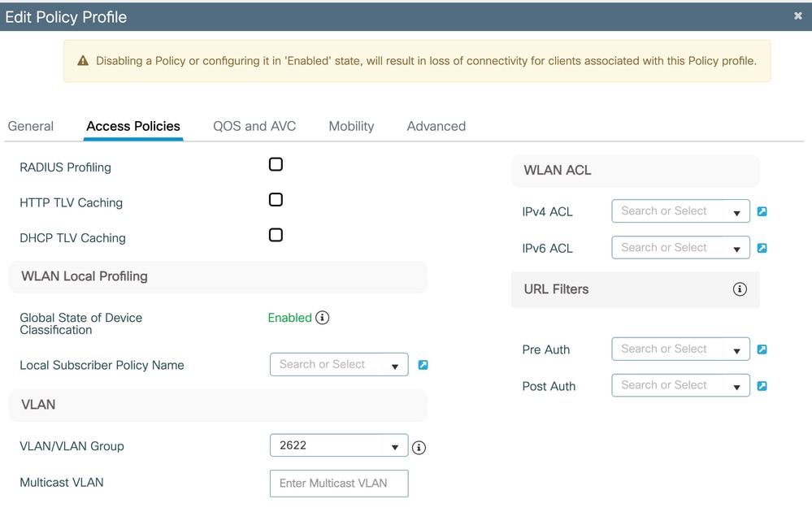
Task: Expand the Pre Auth URL filter dropdown
Action: coord(680,349)
